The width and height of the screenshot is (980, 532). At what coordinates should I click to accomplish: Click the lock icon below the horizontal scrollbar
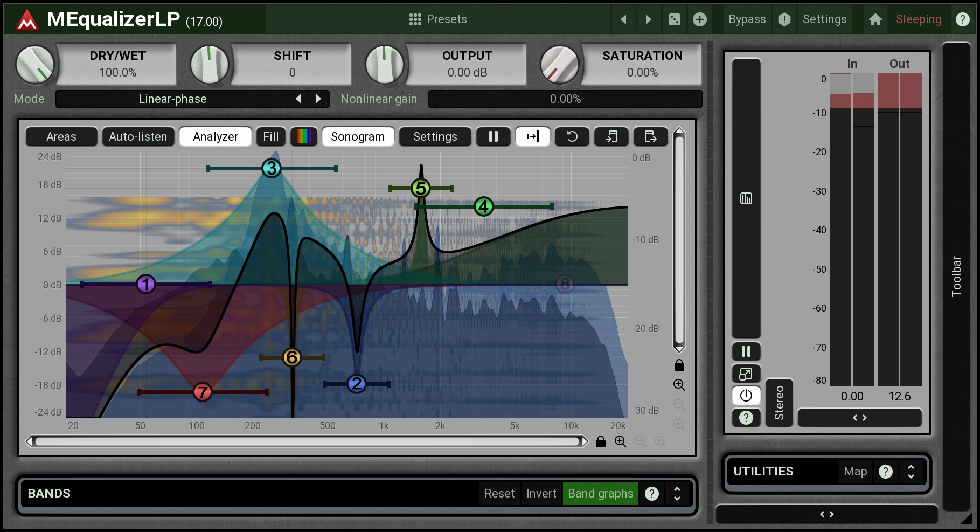pyautogui.click(x=601, y=442)
